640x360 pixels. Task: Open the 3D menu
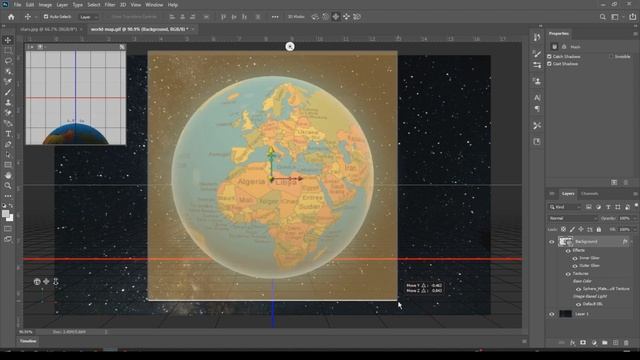pos(123,5)
